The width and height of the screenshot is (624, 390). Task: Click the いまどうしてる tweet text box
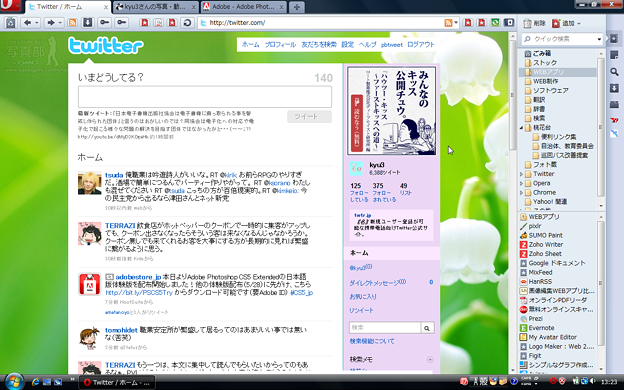pyautogui.click(x=205, y=97)
